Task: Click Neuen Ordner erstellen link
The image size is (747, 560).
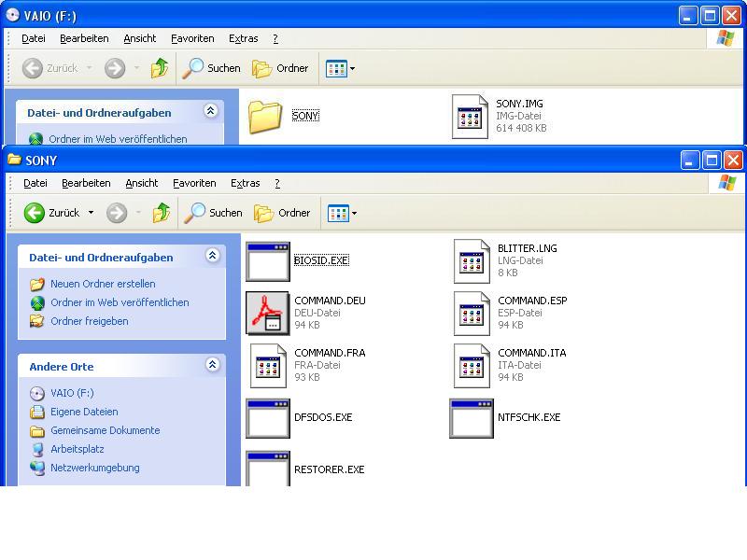Action: tap(103, 284)
